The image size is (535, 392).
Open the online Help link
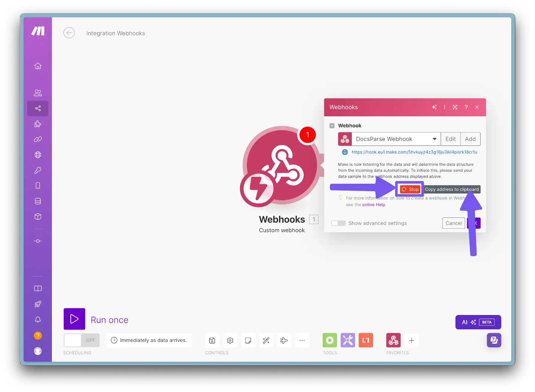coord(373,205)
